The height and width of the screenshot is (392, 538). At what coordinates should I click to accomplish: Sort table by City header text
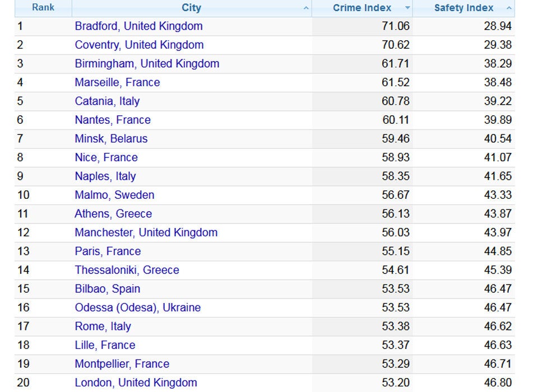click(191, 8)
